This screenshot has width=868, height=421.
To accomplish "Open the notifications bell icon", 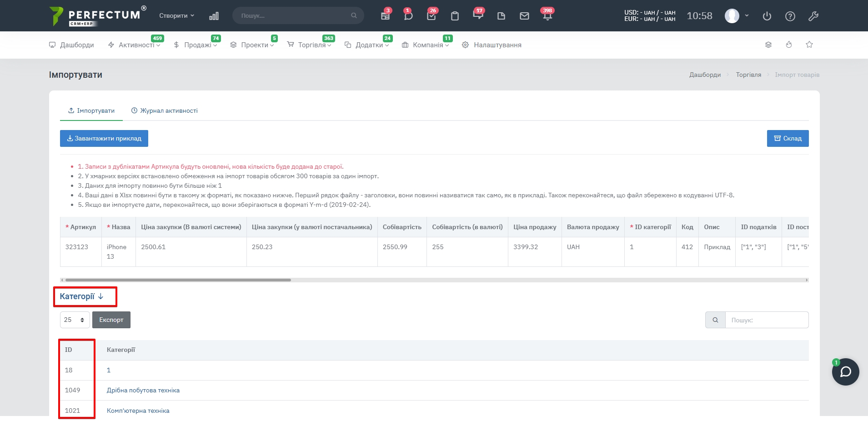I will [547, 16].
